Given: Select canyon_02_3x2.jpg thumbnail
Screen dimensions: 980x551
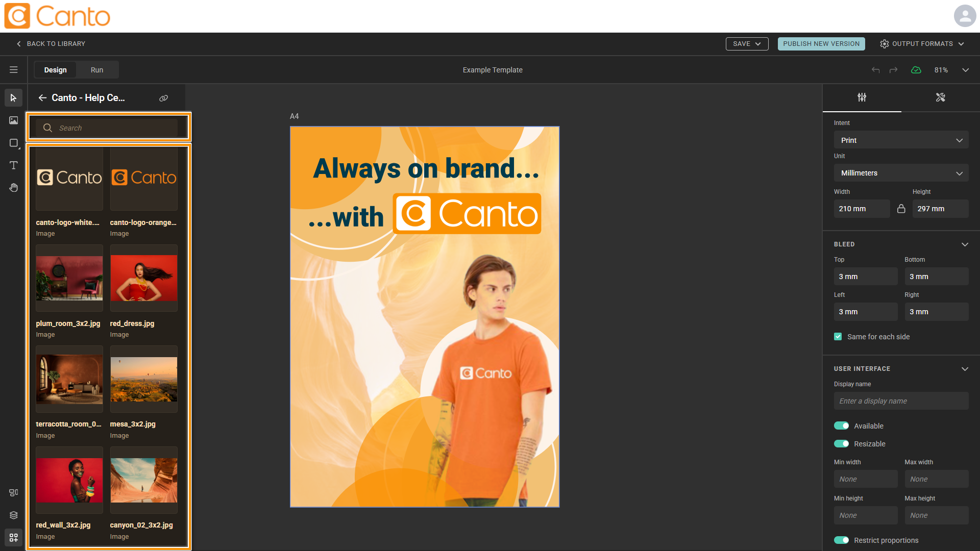Looking at the screenshot, I should pos(144,480).
